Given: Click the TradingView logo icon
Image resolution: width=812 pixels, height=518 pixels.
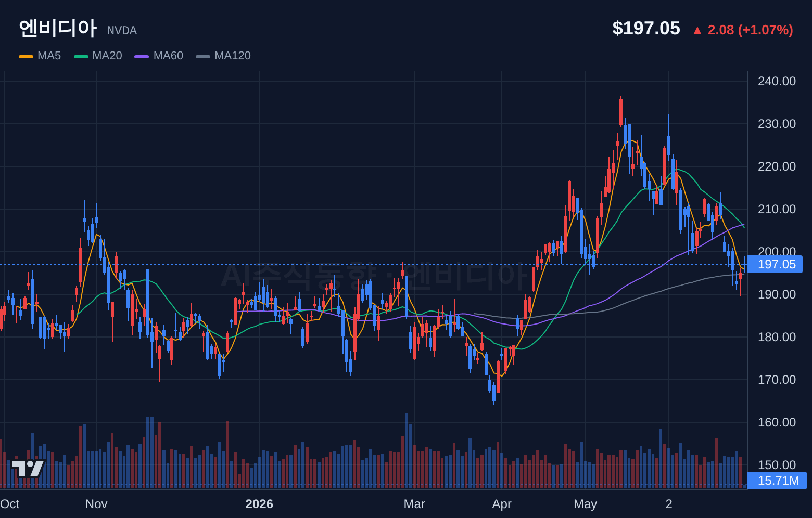Looking at the screenshot, I should pos(28,469).
